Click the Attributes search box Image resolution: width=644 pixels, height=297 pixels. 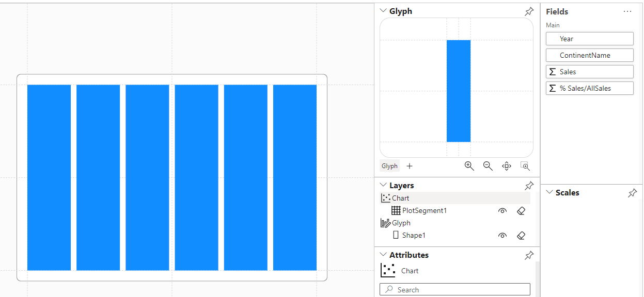455,289
